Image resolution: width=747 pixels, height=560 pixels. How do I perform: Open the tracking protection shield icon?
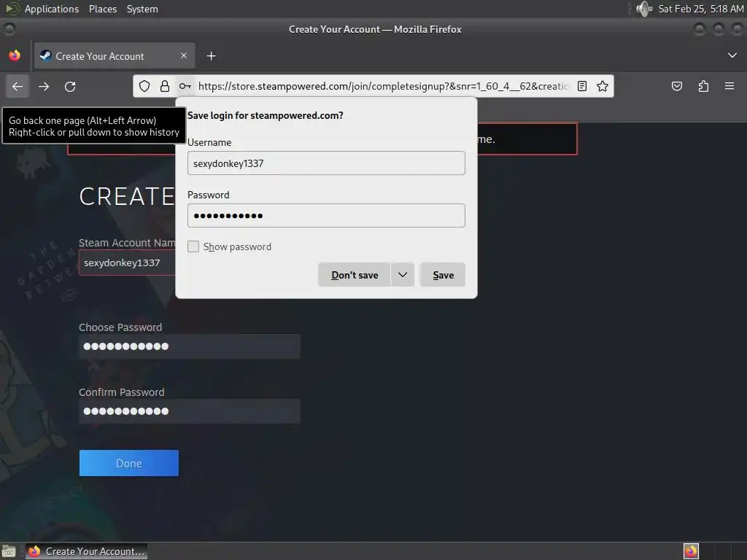144,86
